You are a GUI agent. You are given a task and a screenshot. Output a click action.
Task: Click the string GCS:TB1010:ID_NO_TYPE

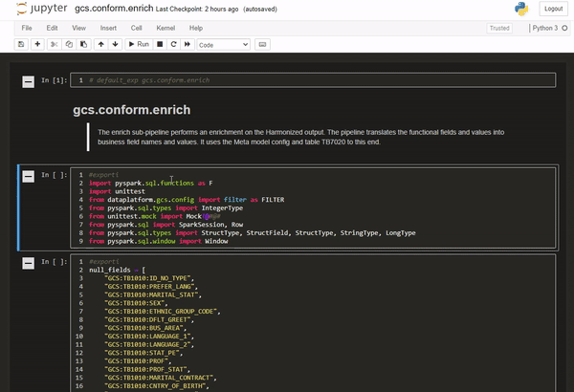click(x=147, y=278)
